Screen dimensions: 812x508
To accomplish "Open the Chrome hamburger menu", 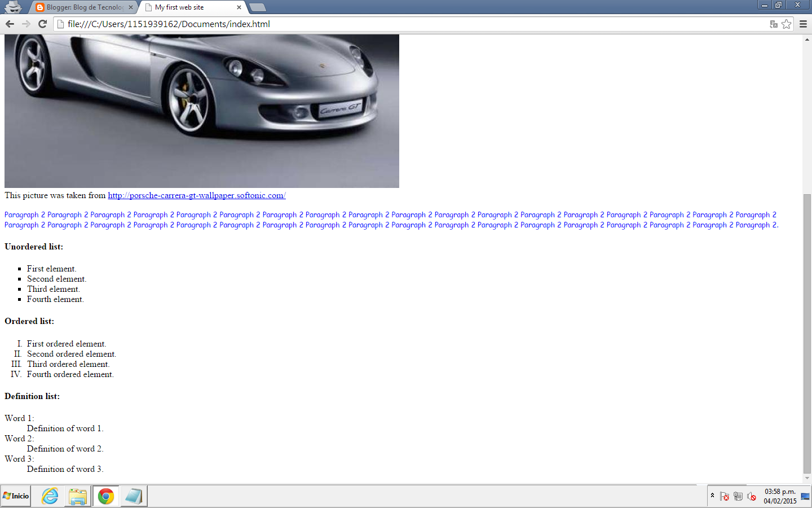I will pos(804,24).
